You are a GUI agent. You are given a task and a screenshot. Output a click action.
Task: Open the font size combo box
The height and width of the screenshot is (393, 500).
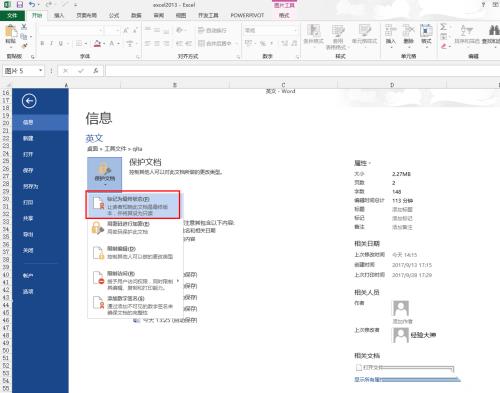[112, 30]
